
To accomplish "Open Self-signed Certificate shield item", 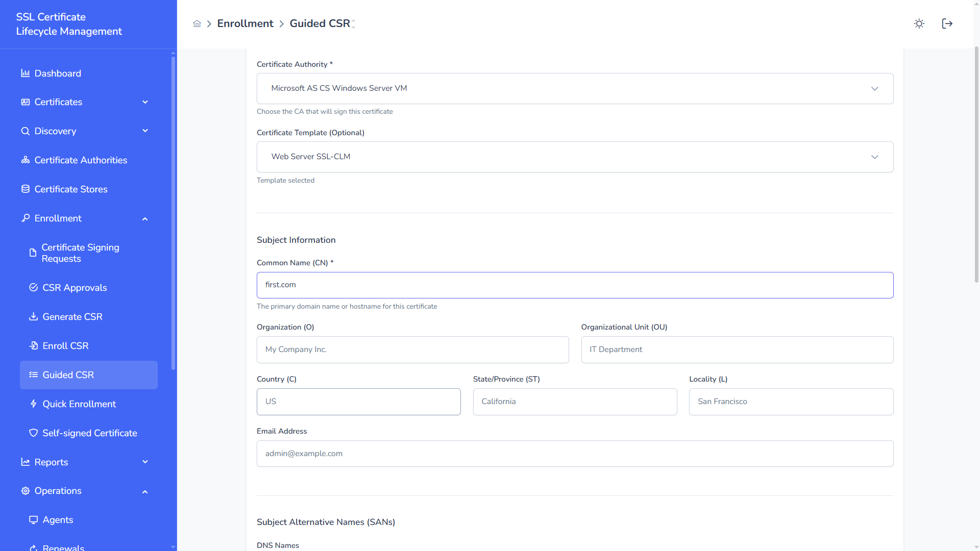I will coord(89,433).
